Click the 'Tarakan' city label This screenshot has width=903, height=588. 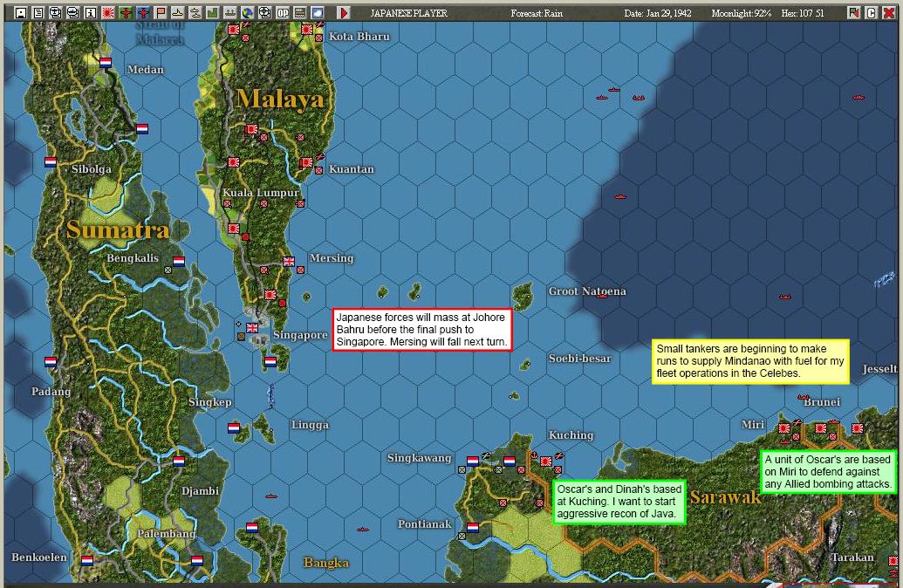point(852,557)
